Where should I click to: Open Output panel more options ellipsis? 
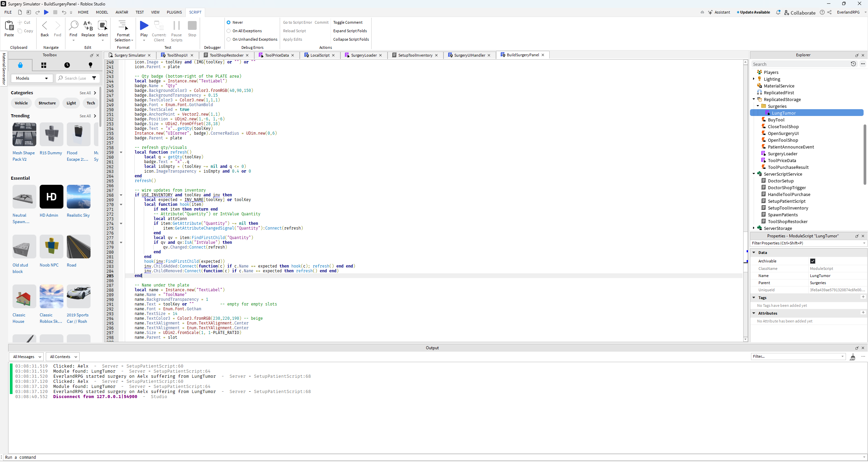[x=863, y=356]
